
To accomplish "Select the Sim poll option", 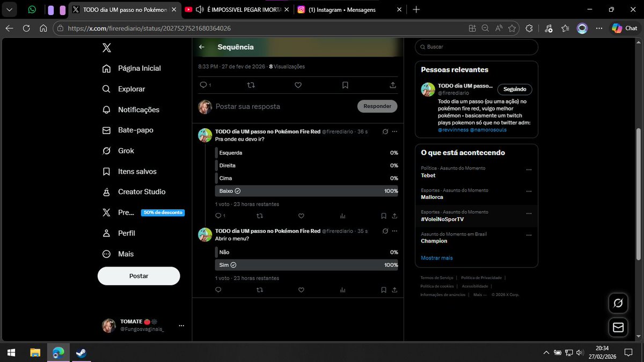I will pos(306,265).
